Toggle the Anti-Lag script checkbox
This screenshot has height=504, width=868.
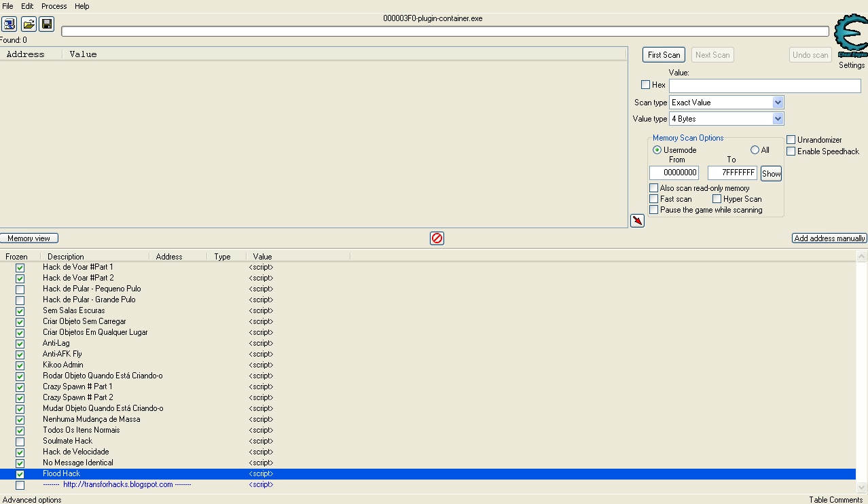pyautogui.click(x=20, y=344)
